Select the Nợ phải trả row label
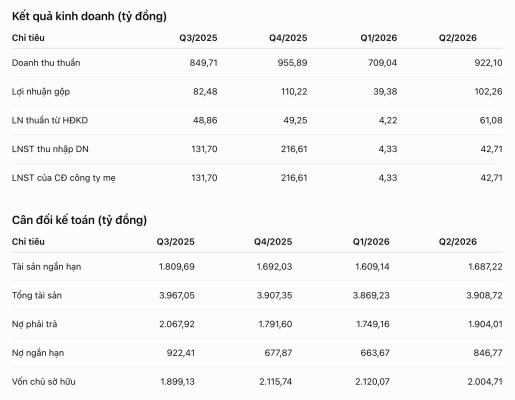This screenshot has width=515, height=400. 35,324
